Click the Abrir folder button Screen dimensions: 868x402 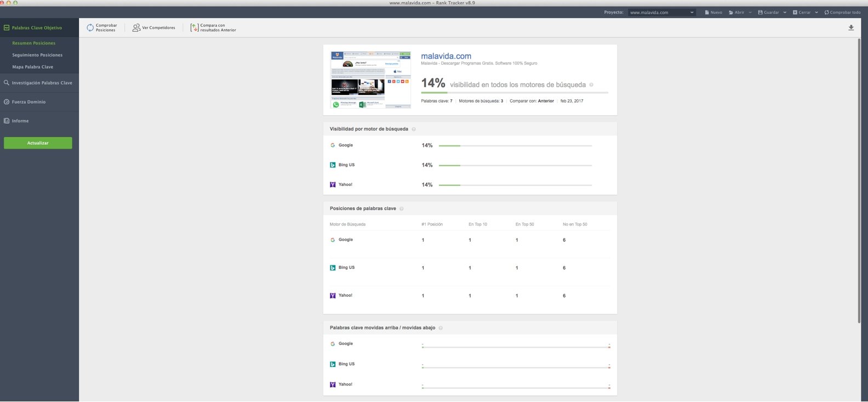tap(736, 12)
